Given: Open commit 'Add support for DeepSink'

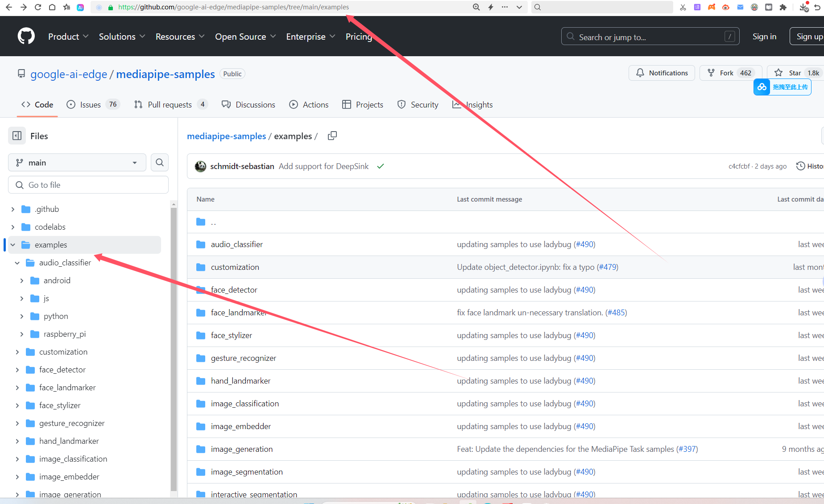Looking at the screenshot, I should click(324, 166).
